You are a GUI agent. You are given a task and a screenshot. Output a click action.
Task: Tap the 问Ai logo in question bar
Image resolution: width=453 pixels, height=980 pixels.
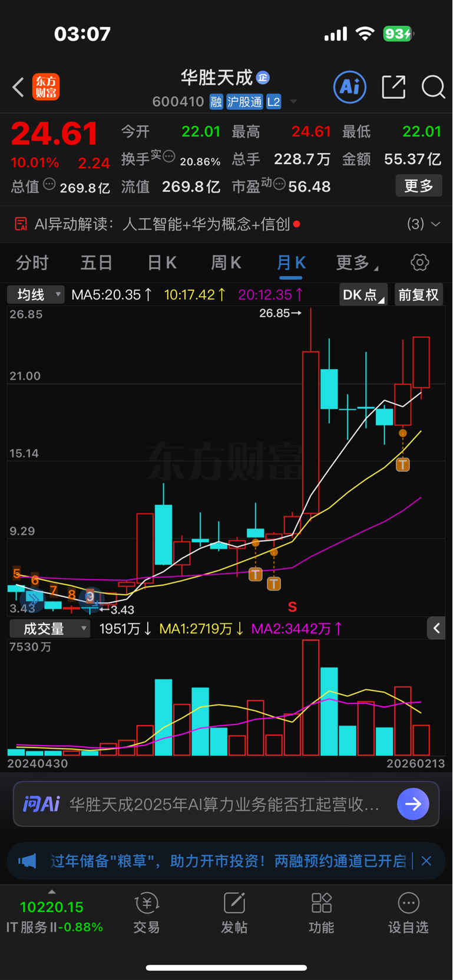click(x=41, y=804)
